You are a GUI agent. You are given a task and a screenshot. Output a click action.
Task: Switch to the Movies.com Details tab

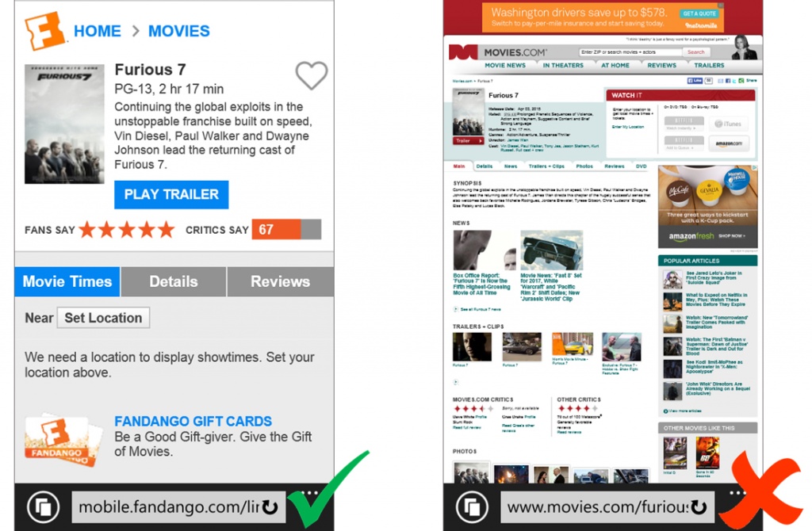point(485,166)
